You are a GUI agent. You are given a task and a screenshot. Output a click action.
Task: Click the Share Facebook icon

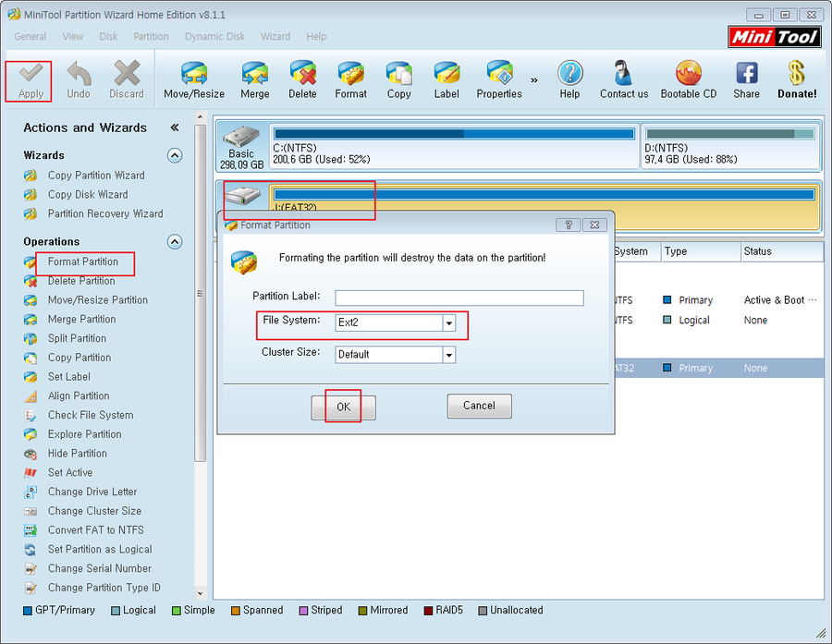tap(746, 74)
